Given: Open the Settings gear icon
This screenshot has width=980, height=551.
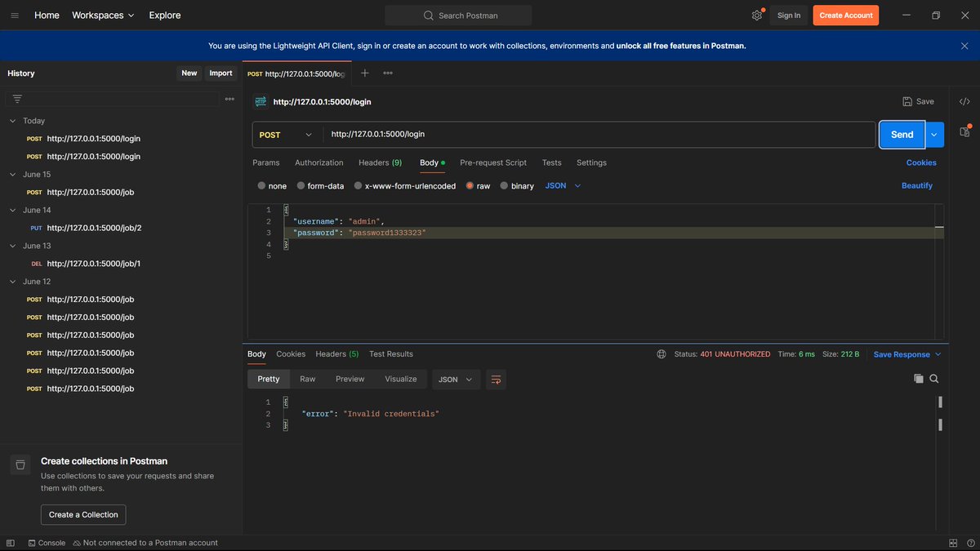Looking at the screenshot, I should pos(757,16).
